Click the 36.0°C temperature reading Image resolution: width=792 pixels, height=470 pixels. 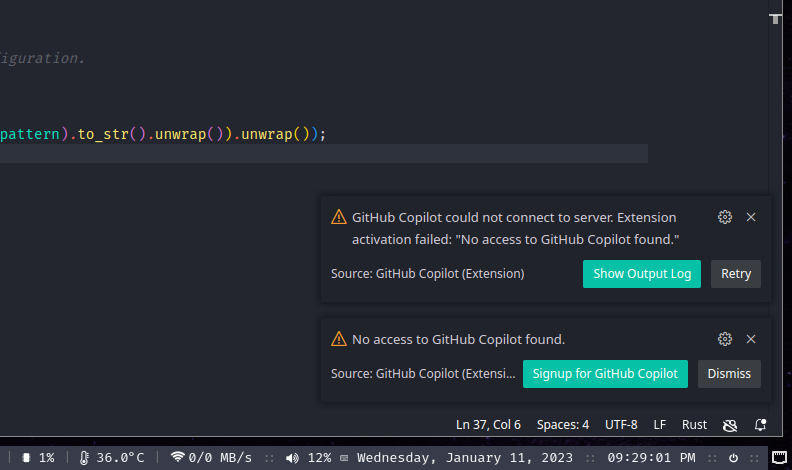pos(120,458)
